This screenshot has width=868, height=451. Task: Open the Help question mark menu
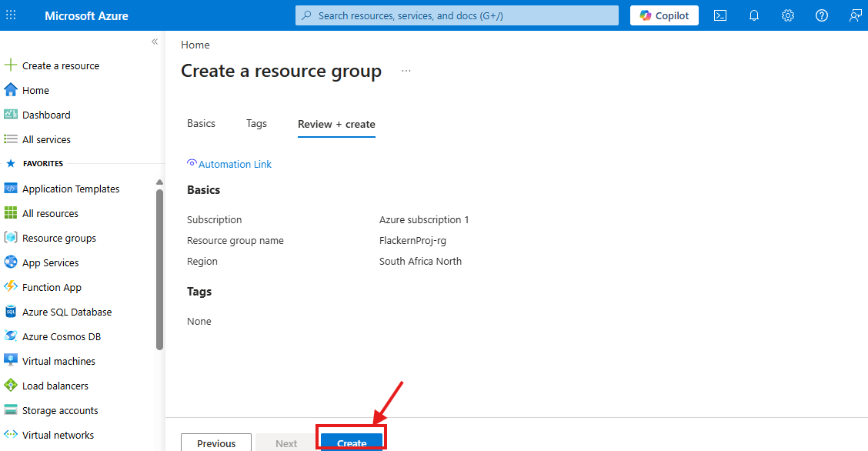click(x=822, y=15)
